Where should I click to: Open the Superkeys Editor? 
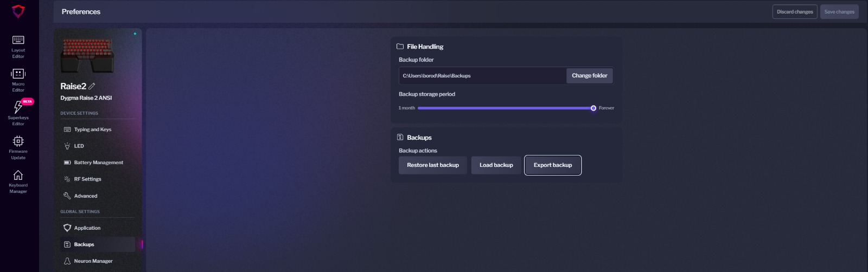point(18,114)
